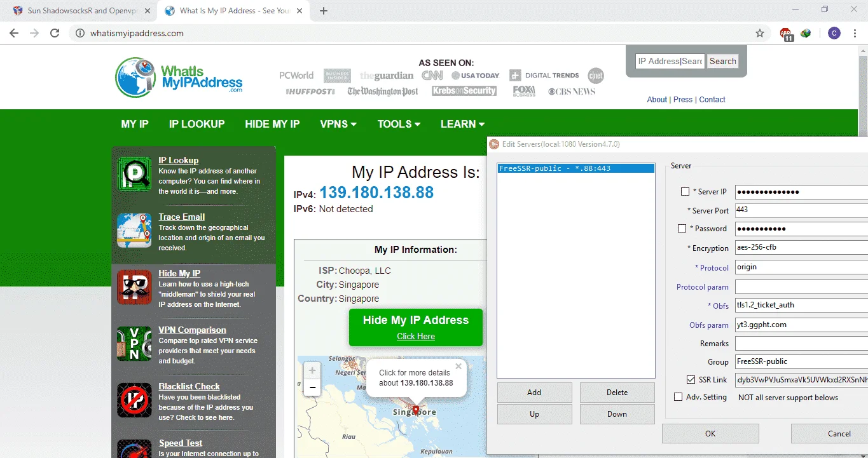Open the VPNS dropdown menu

pos(338,124)
